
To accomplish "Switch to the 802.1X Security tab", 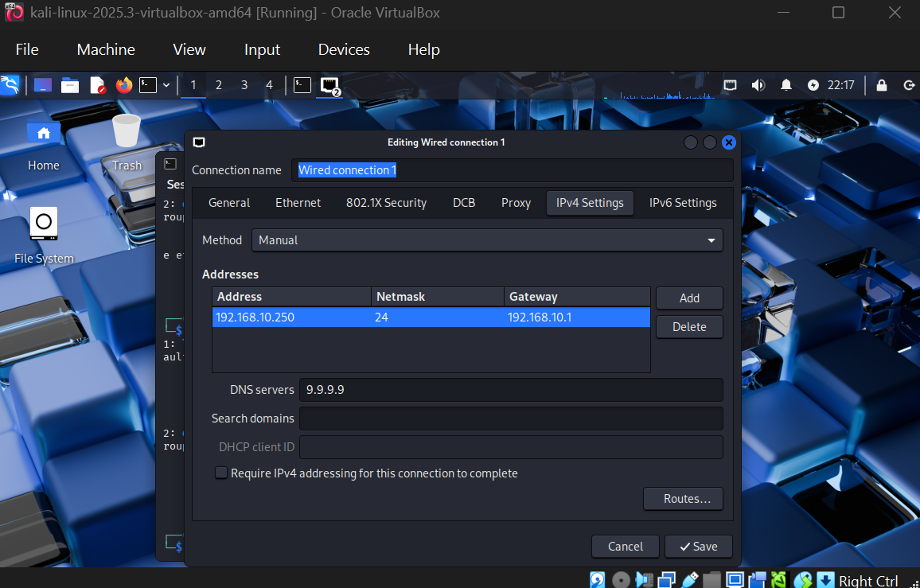I will 386,203.
